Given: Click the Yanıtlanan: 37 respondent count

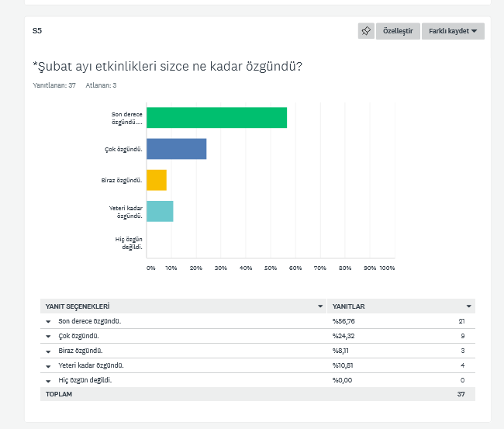Looking at the screenshot, I should coord(54,85).
